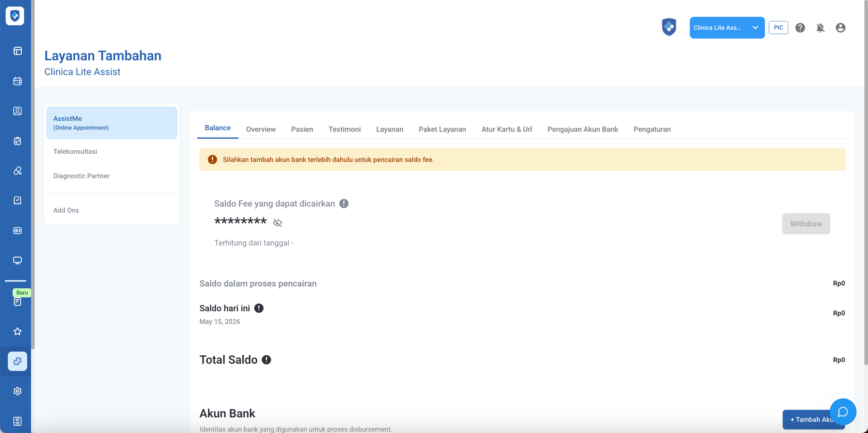Click the help question mark icon
Screen dimensions: 868x433
(800, 28)
